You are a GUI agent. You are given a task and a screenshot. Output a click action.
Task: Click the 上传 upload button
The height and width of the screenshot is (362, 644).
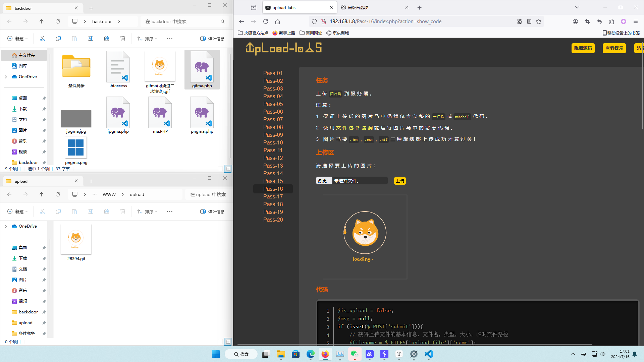pos(400,181)
